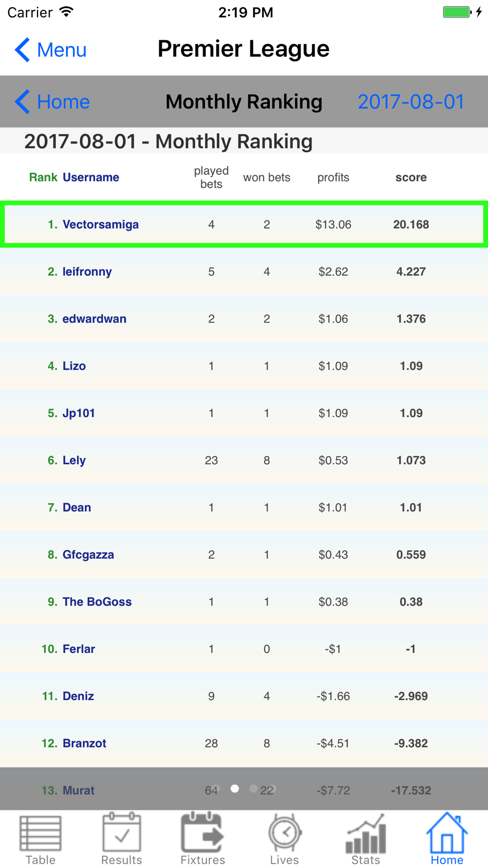Viewport: 488px width, 868px height.
Task: Select Branzot in the ranking list
Action: tap(84, 744)
